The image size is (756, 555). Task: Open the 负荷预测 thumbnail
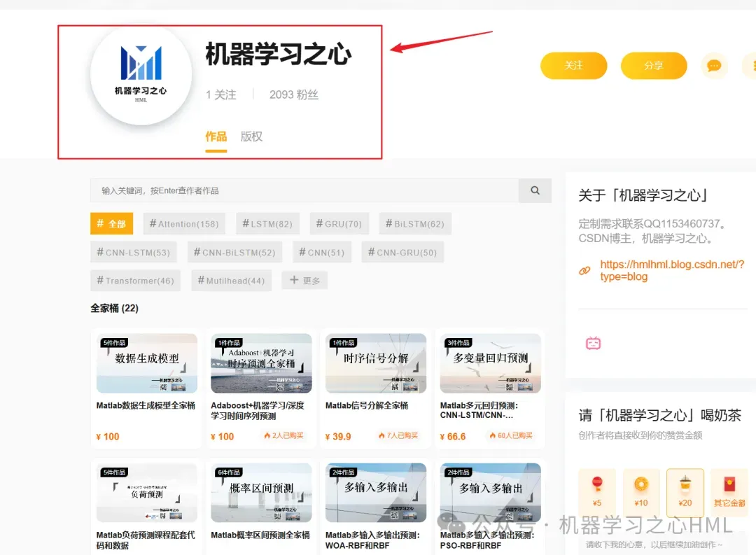146,493
